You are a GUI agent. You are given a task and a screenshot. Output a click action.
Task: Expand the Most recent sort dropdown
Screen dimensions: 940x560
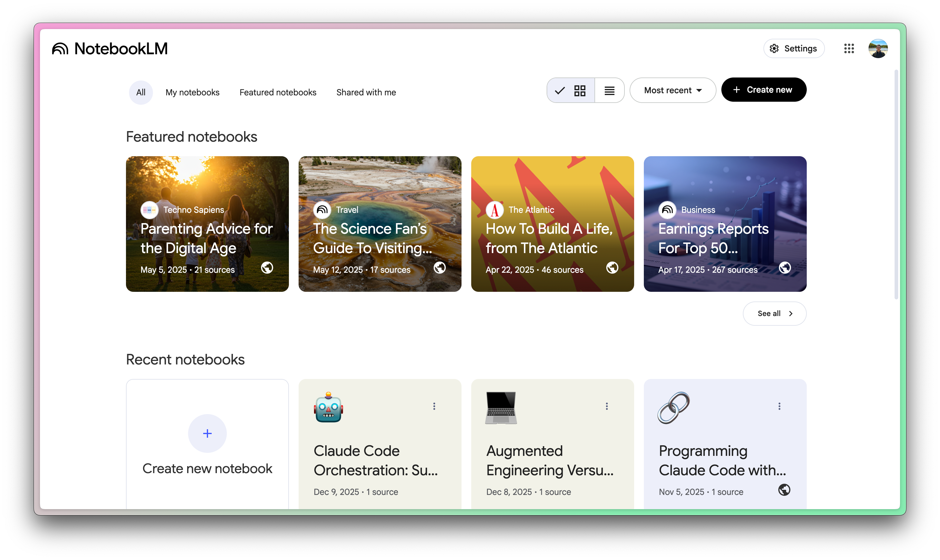(x=673, y=91)
